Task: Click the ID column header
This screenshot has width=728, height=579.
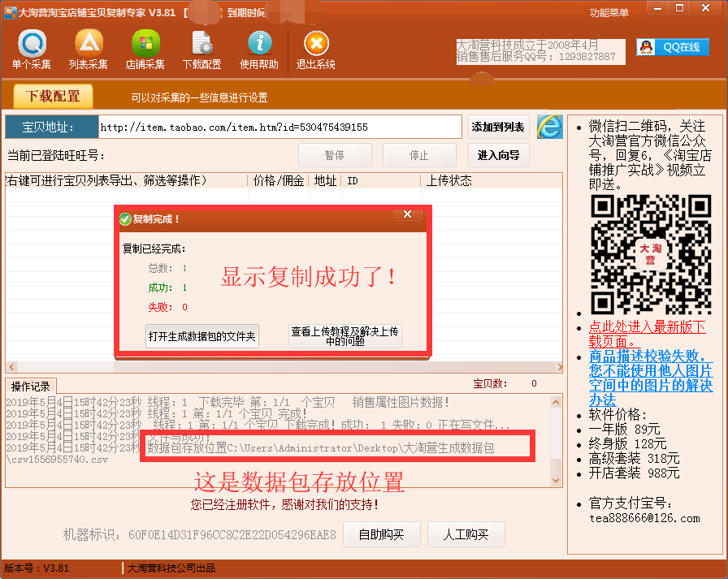Action: point(381,180)
